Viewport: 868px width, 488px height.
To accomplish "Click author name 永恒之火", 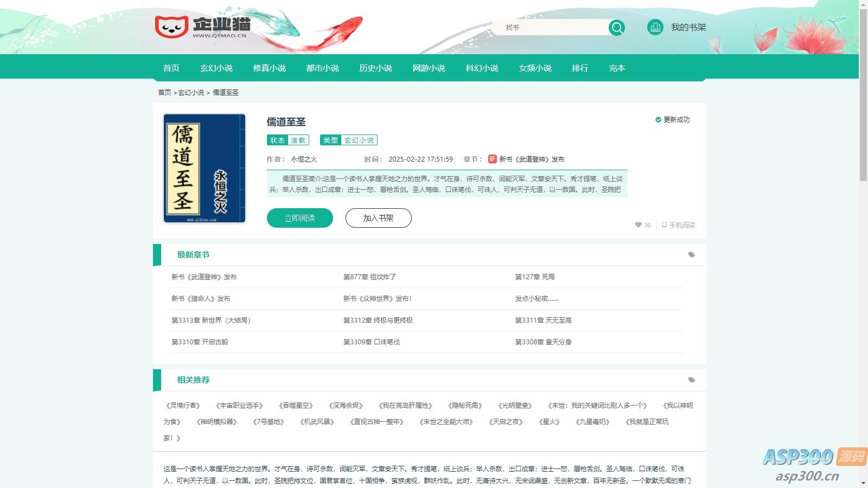I will (304, 159).
